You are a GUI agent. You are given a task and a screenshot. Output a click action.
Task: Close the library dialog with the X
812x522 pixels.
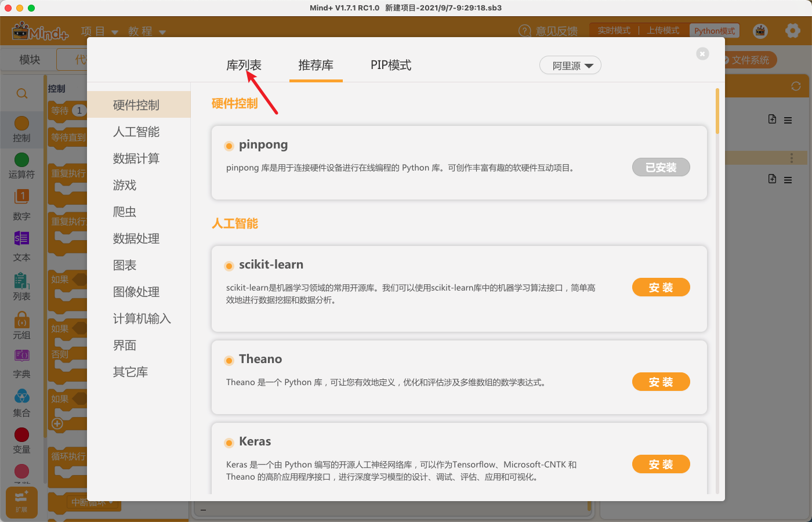pyautogui.click(x=702, y=54)
